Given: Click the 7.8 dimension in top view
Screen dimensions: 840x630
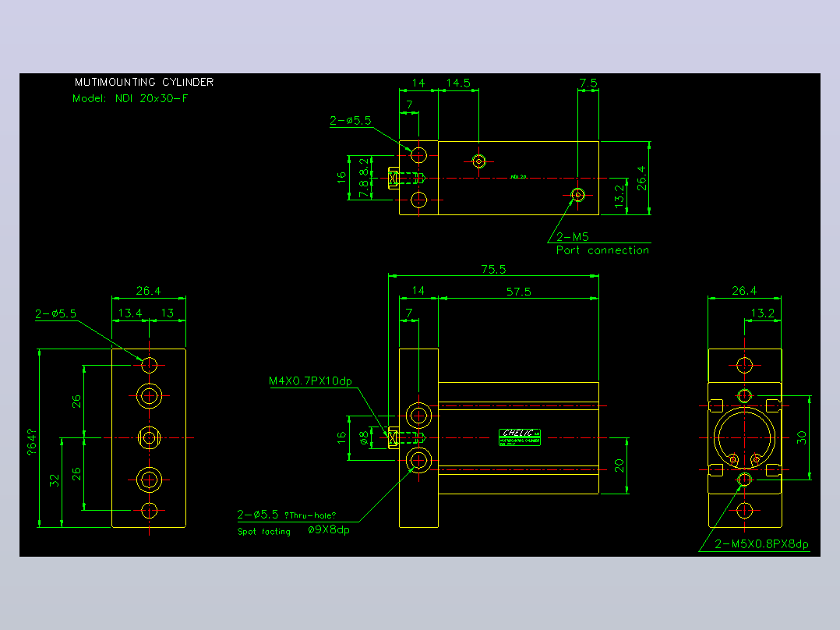Looking at the screenshot, I should pos(365,189).
